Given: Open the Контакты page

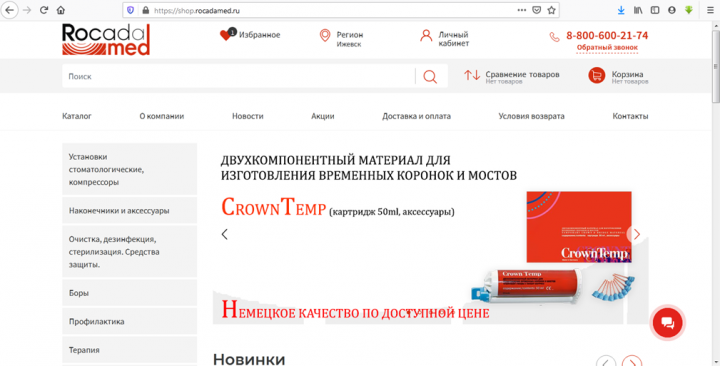Looking at the screenshot, I should click(x=630, y=116).
